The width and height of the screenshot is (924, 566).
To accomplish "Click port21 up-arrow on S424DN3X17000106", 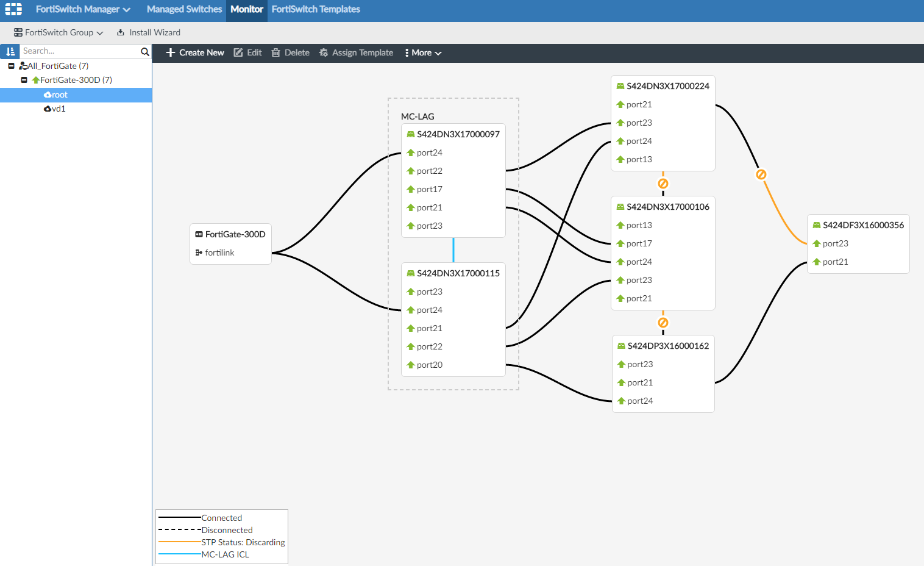I will [620, 298].
